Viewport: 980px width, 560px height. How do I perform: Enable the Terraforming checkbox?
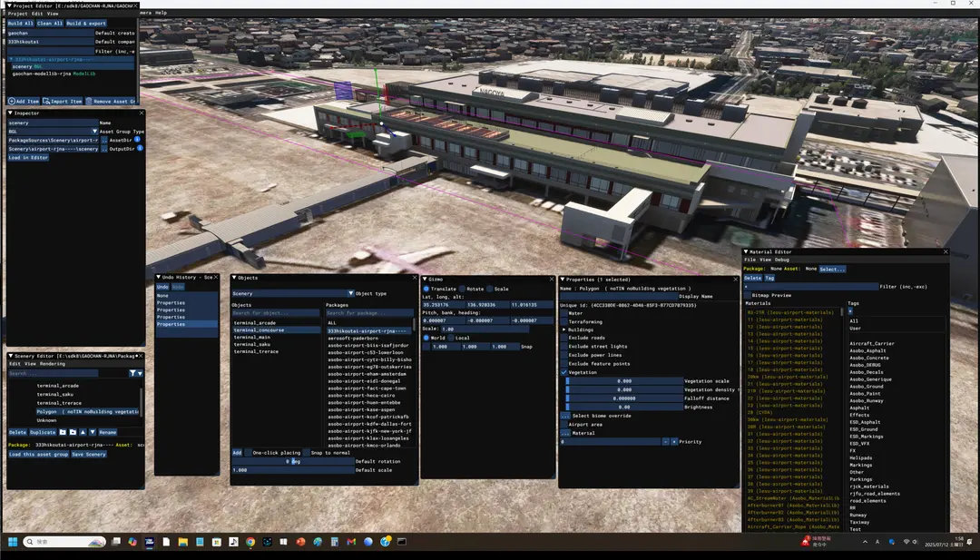click(x=563, y=322)
